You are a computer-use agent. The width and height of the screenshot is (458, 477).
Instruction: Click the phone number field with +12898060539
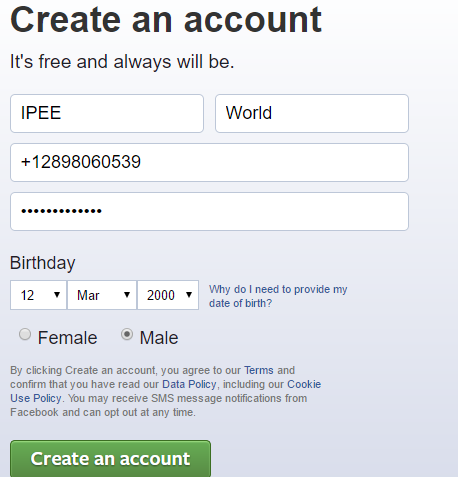coord(209,163)
